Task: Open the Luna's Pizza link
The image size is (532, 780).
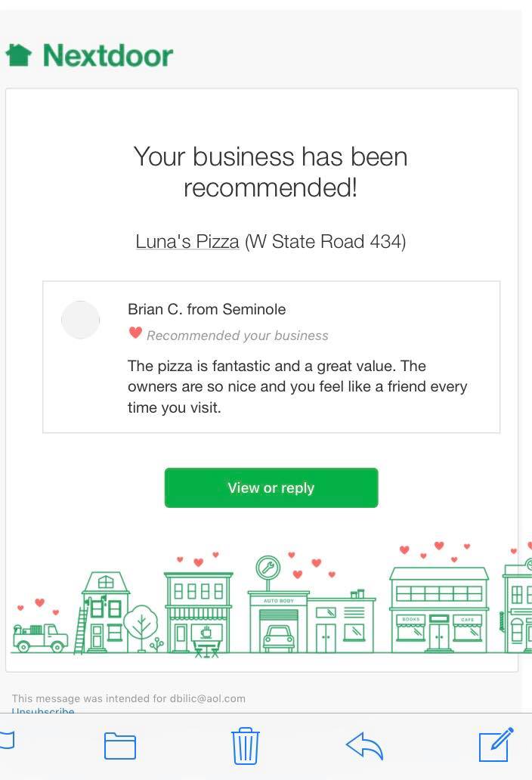Action: [x=187, y=242]
